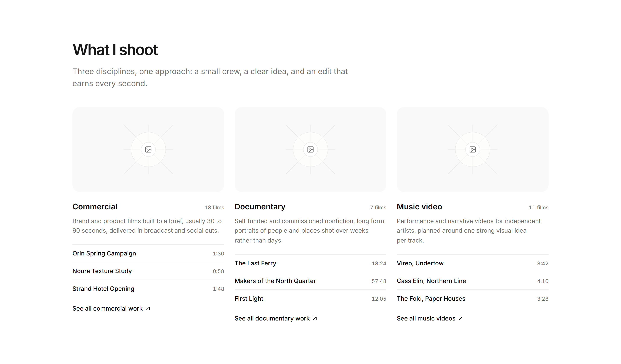Click the Commercial card image placeholder icon
621x364 pixels.
pos(148,149)
